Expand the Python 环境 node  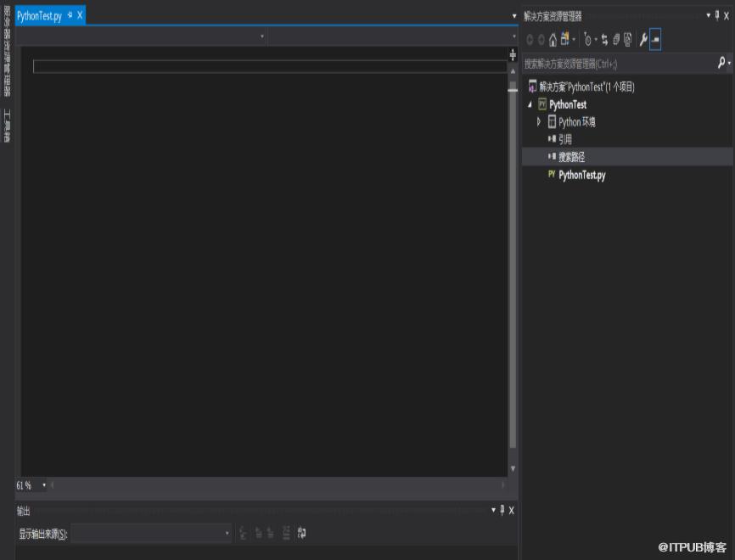point(539,122)
